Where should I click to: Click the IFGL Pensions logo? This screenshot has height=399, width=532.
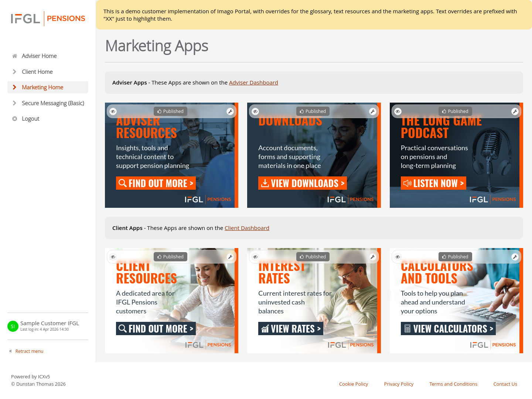point(48,18)
